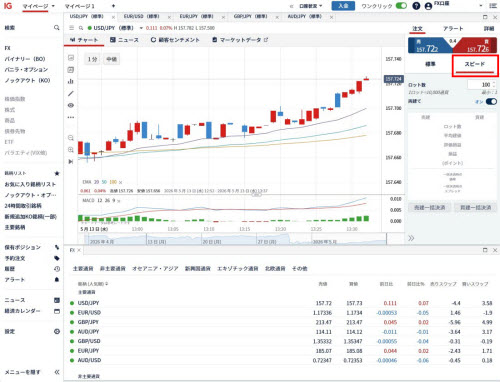Switch to the EUR/JPY chart tab
Screen dimensions: 500x382
(x=196, y=16)
